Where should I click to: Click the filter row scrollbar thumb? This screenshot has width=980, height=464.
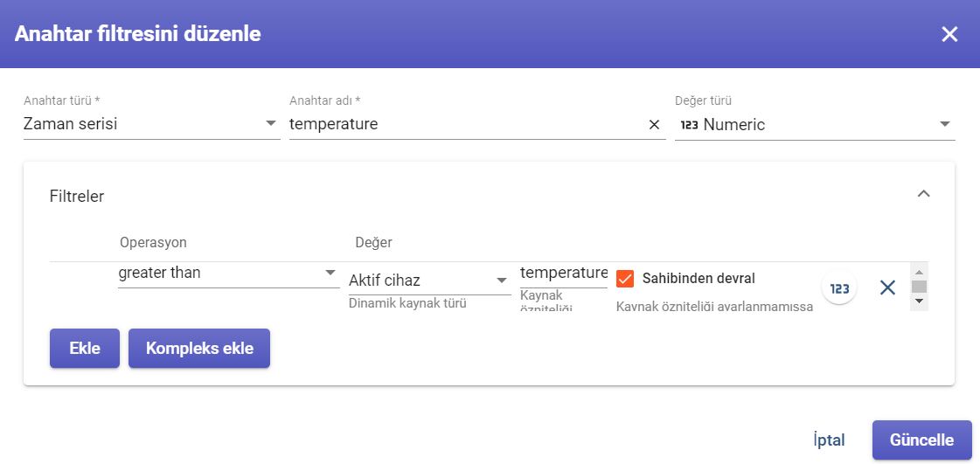coord(919,287)
